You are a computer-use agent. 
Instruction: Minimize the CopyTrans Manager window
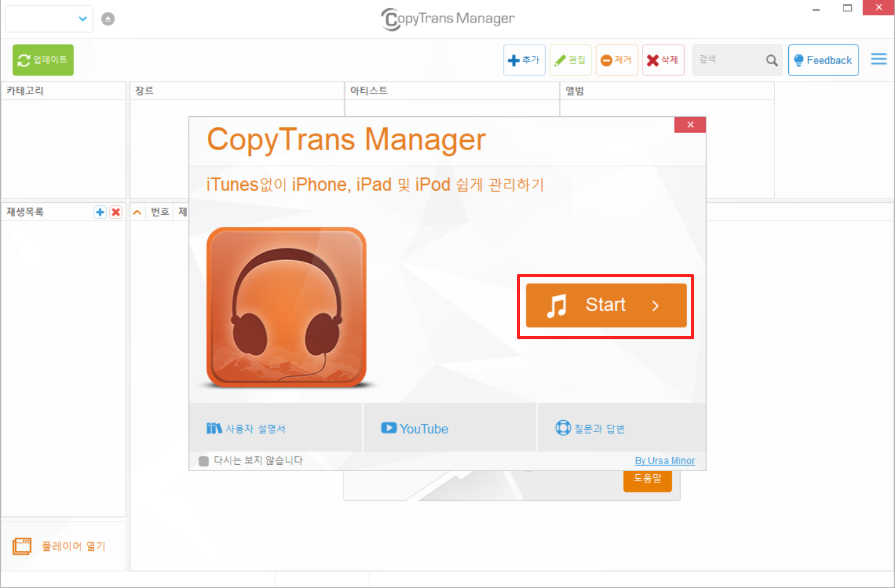816,9
